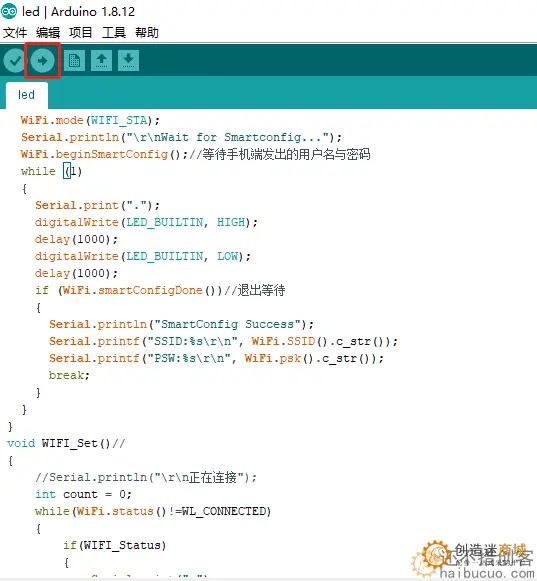Click the while (1) code line

(51, 171)
